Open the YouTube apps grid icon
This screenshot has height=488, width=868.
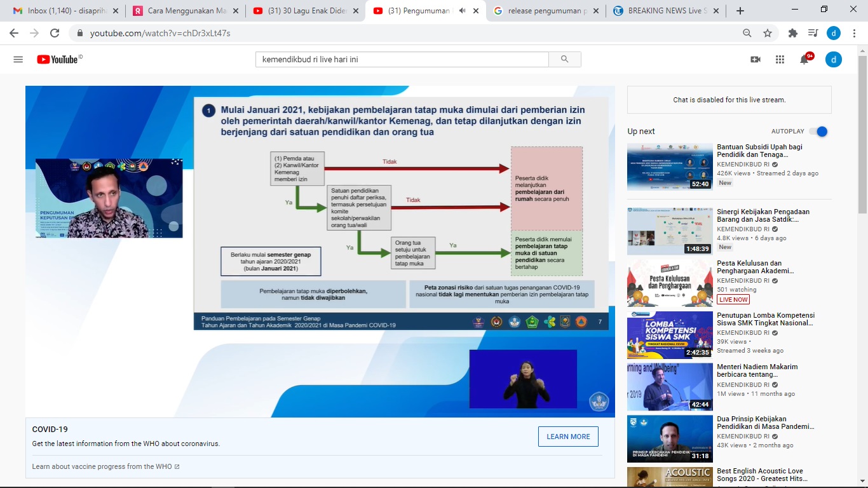pos(780,59)
